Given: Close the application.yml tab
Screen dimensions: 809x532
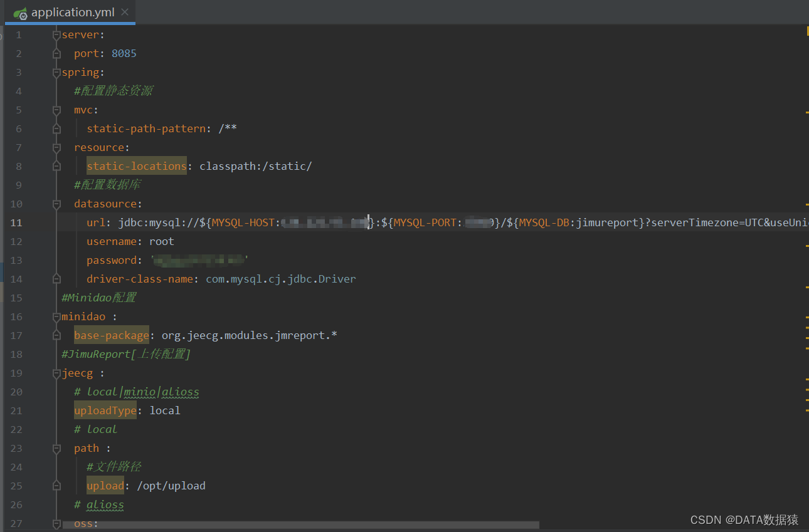Looking at the screenshot, I should [125, 12].
